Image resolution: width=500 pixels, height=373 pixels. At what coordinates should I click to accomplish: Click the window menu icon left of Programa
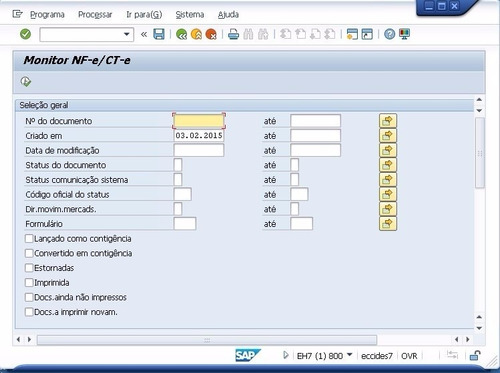point(17,14)
